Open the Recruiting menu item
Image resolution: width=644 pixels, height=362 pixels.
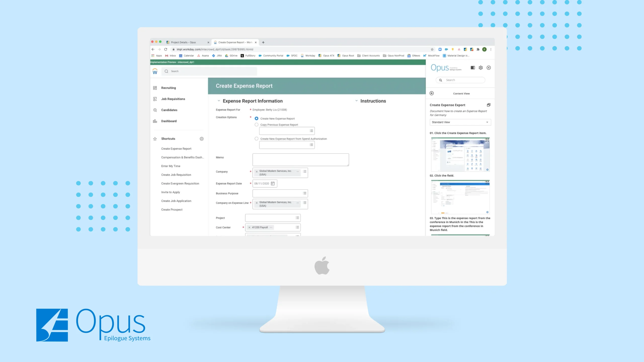click(x=169, y=88)
